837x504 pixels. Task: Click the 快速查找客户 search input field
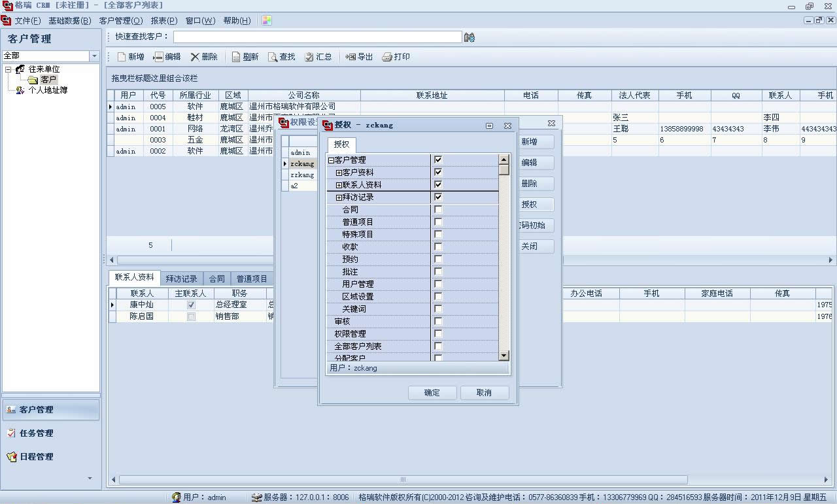(x=317, y=37)
